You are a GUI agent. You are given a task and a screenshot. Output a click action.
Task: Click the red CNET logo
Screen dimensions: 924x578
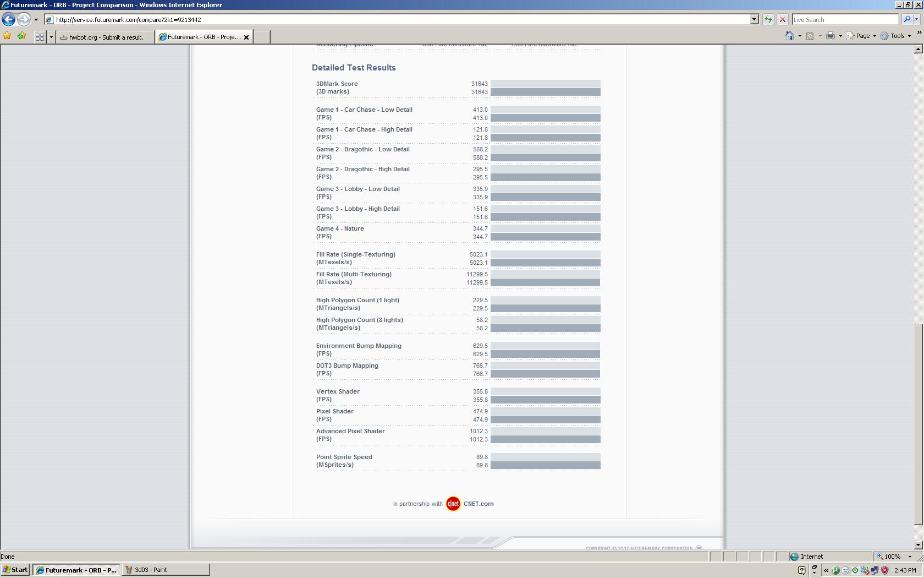click(453, 504)
